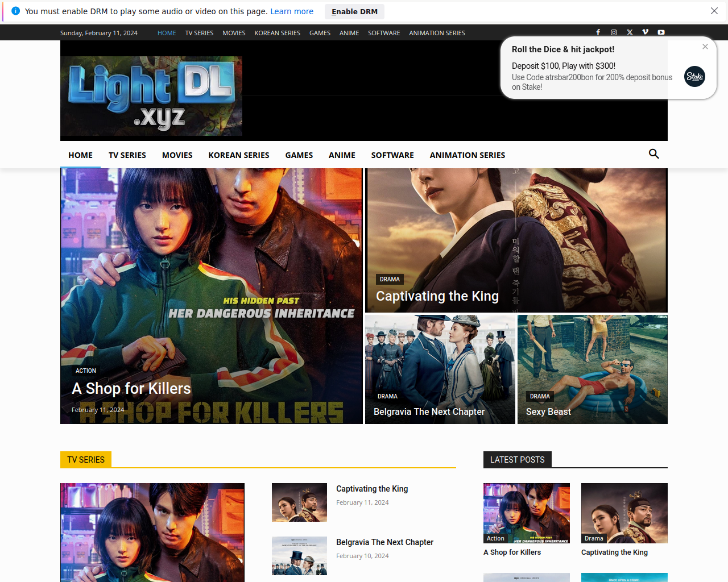Open the X (Twitter) social icon
728x582 pixels.
pos(630,32)
